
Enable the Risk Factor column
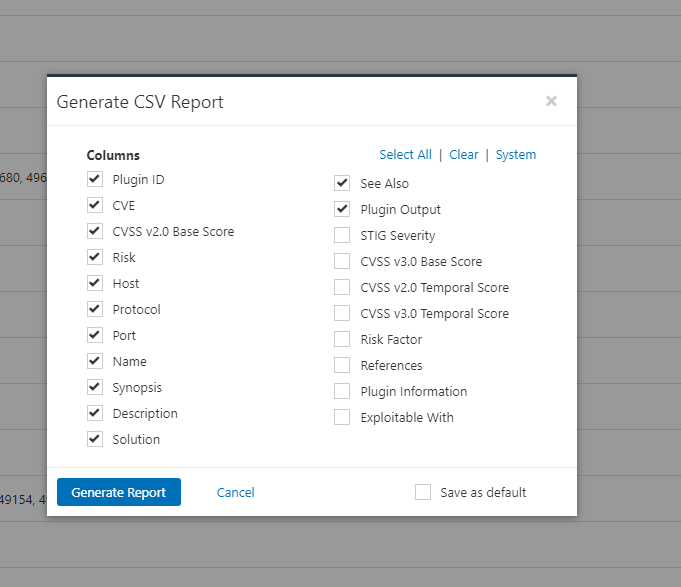[x=342, y=339]
